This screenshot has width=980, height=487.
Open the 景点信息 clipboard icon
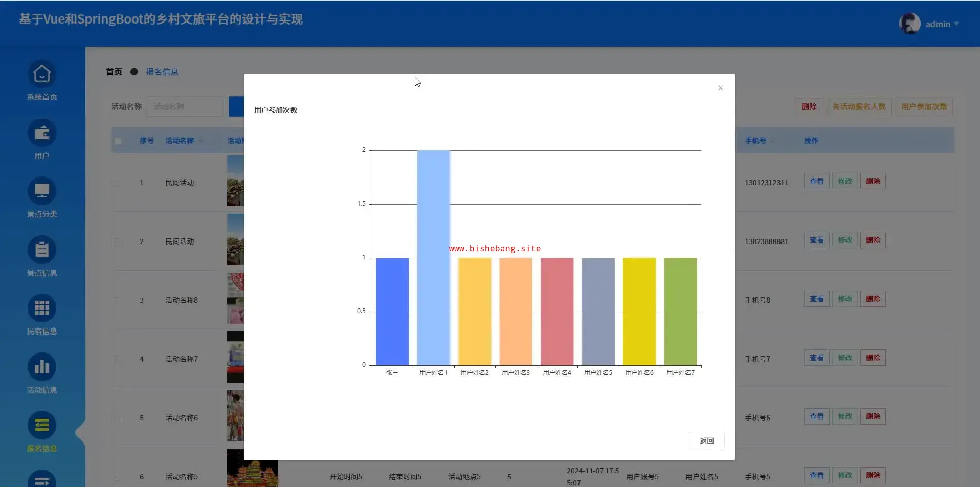(x=42, y=250)
